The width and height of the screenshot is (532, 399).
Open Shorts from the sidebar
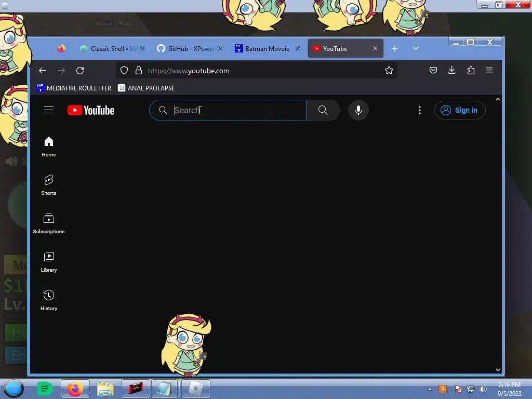pos(49,185)
